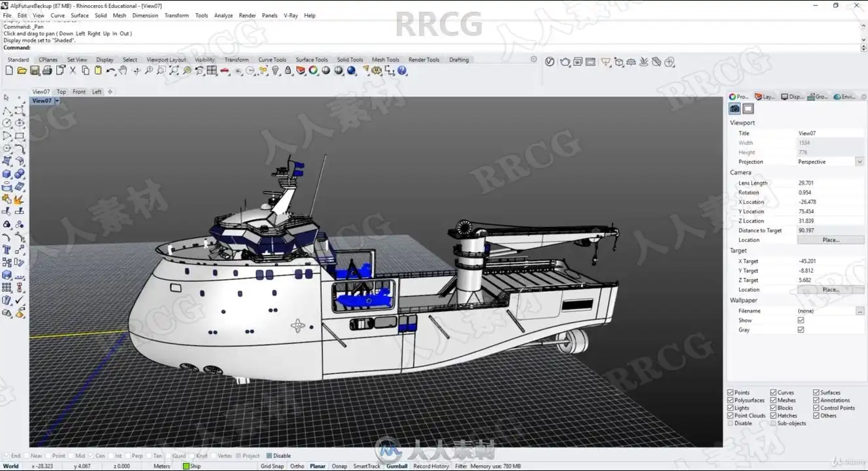868x471 pixels.
Task: Click the V-Ray logo icon
Action: tap(550, 62)
